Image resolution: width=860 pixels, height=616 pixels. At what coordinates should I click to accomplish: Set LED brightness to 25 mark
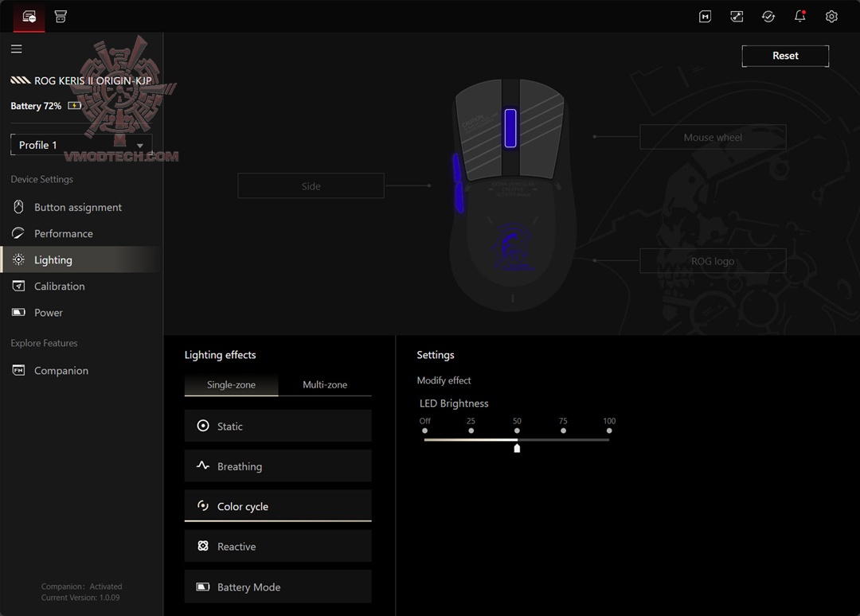click(x=471, y=431)
